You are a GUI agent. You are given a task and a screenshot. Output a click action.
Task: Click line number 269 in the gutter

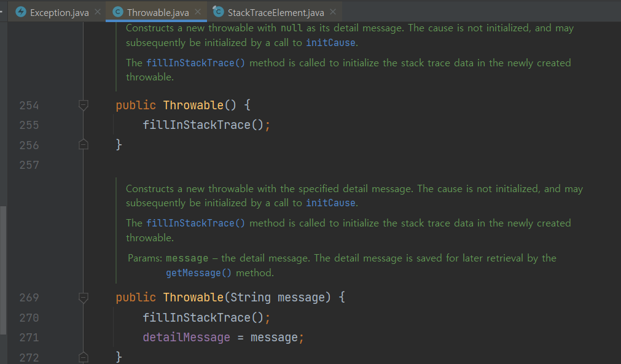coord(29,298)
